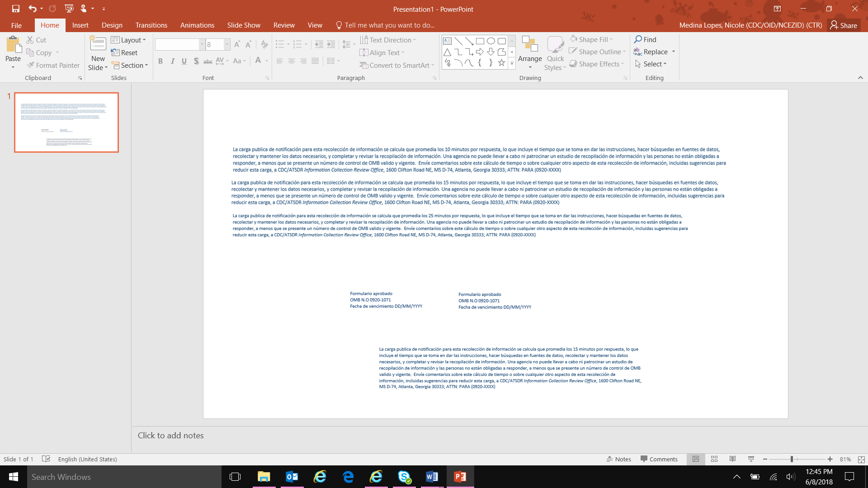Screen dimensions: 868x488
Task: Click the Share button
Action: pos(844,25)
